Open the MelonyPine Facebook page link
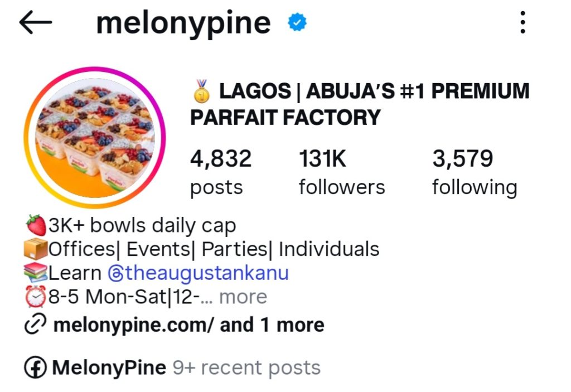Screen dimensions: 571x392 tap(109, 368)
